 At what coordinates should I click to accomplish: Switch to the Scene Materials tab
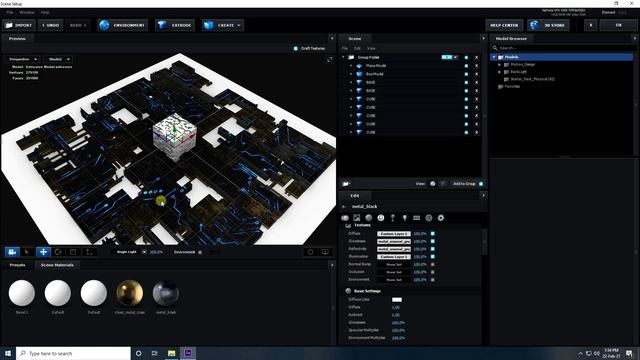tap(57, 265)
